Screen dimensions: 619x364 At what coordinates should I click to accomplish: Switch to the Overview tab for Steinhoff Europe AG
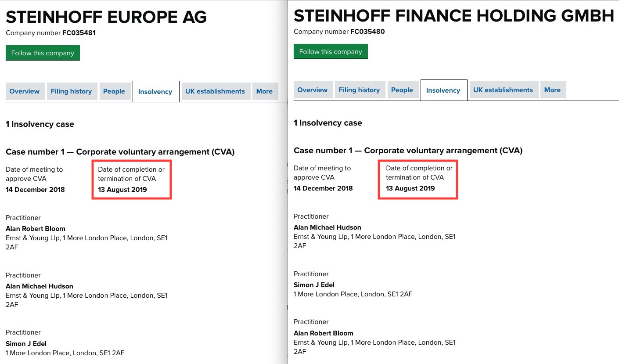click(x=25, y=91)
